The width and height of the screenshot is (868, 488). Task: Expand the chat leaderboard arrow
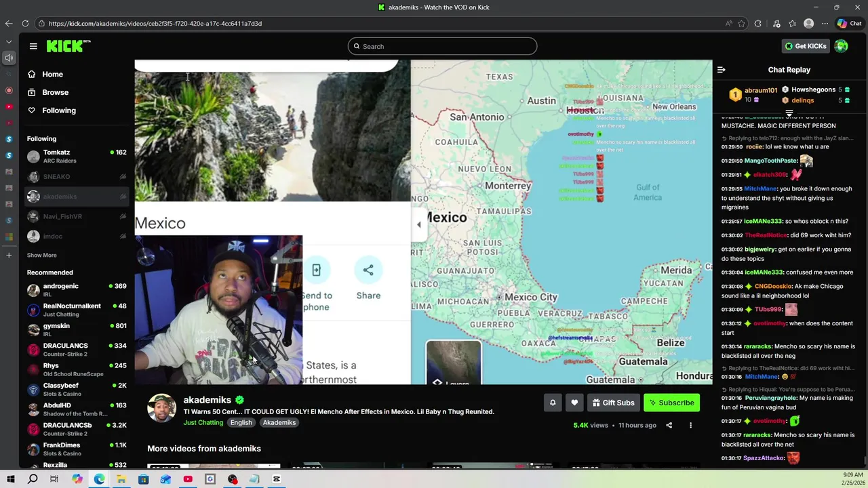pyautogui.click(x=789, y=113)
